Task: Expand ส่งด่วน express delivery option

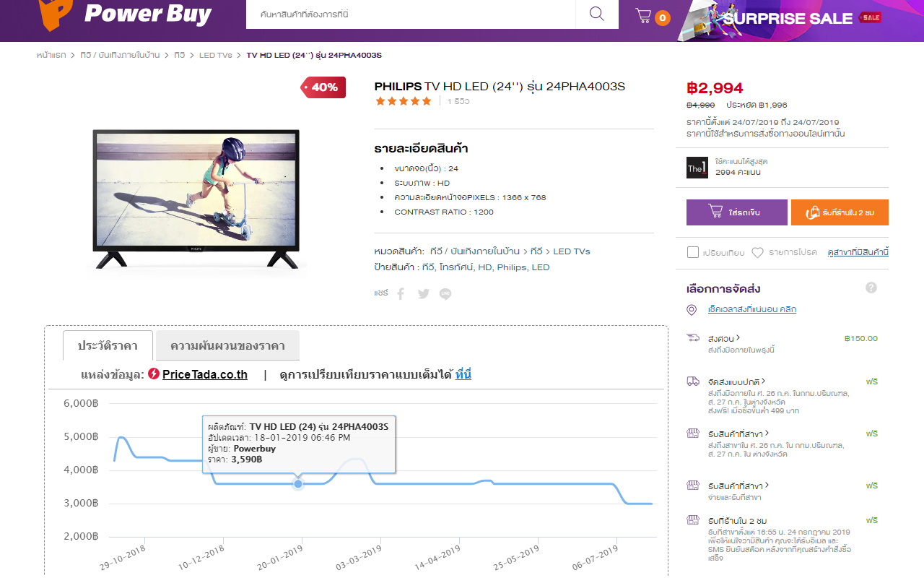Action: (x=724, y=338)
